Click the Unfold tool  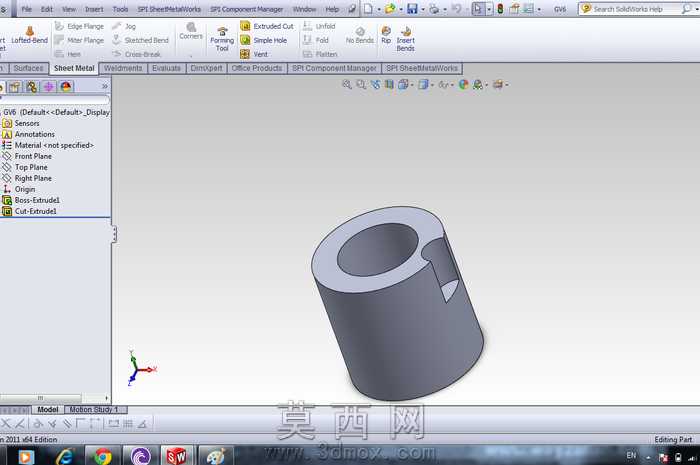(319, 26)
